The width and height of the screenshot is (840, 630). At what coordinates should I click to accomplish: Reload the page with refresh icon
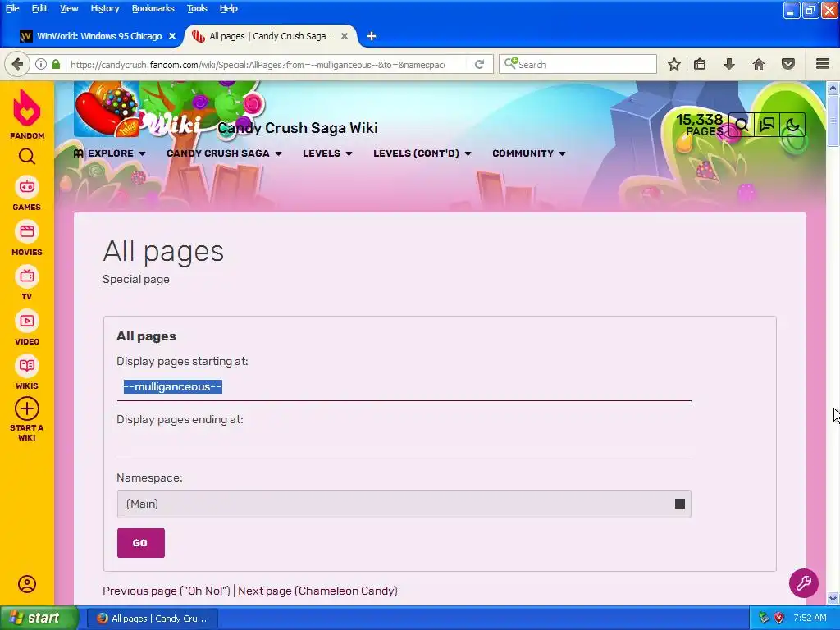pyautogui.click(x=479, y=64)
